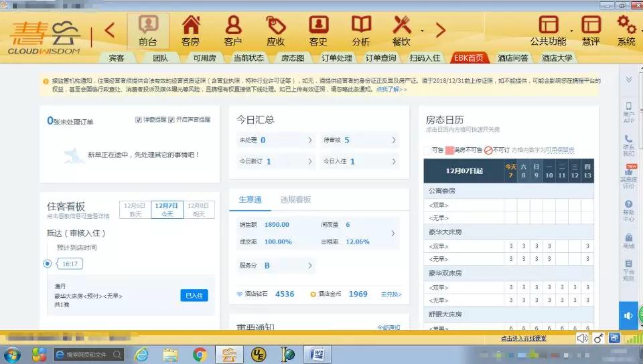Open 满意度评价 thumbs-up icon in sidebar

pyautogui.click(x=629, y=177)
